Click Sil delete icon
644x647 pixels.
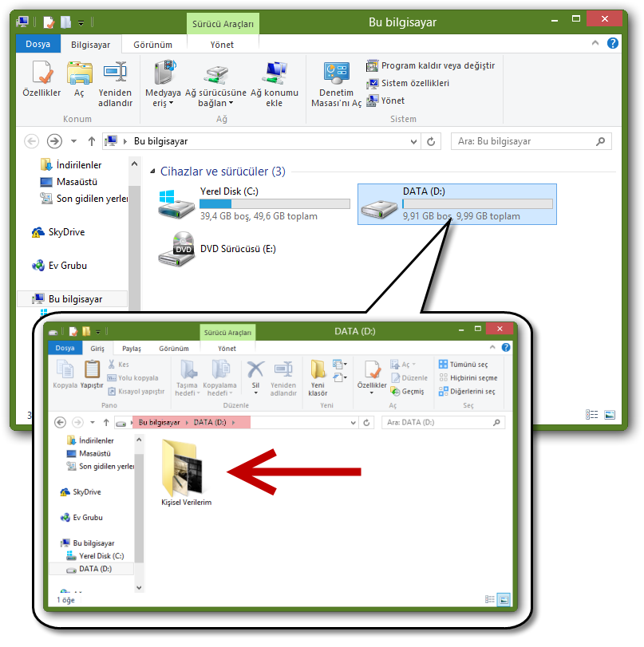coord(255,369)
